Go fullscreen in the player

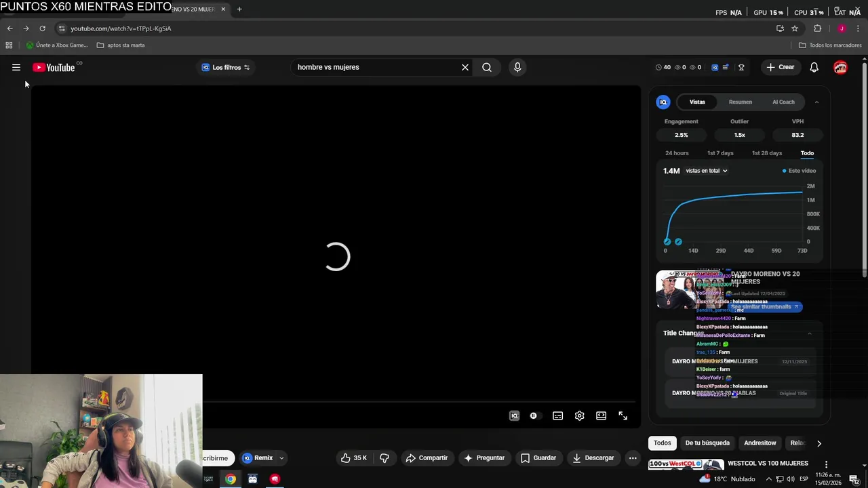point(623,416)
